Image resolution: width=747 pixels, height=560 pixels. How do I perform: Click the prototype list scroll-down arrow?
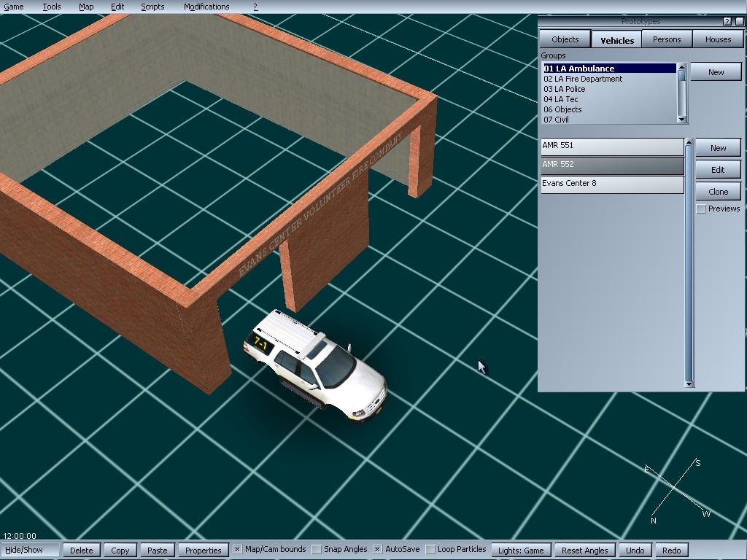pos(689,384)
